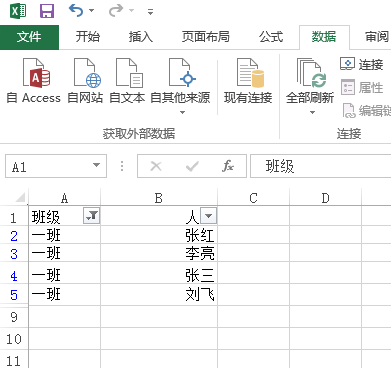The width and height of the screenshot is (391, 368).
Task: Import data 自网站 (from web)
Action: point(85,81)
